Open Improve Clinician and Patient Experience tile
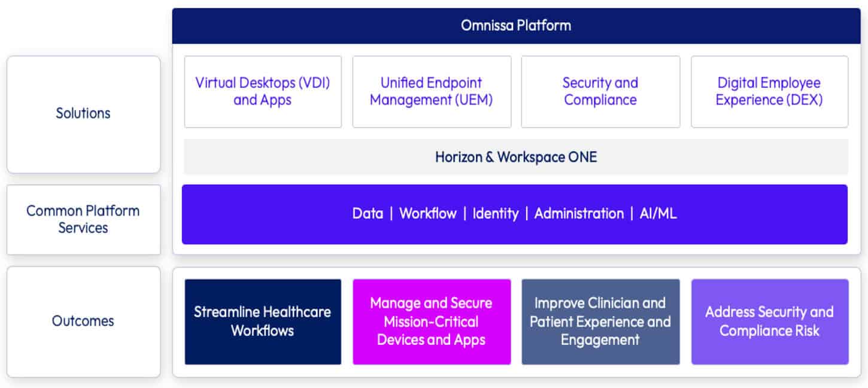 [600, 322]
